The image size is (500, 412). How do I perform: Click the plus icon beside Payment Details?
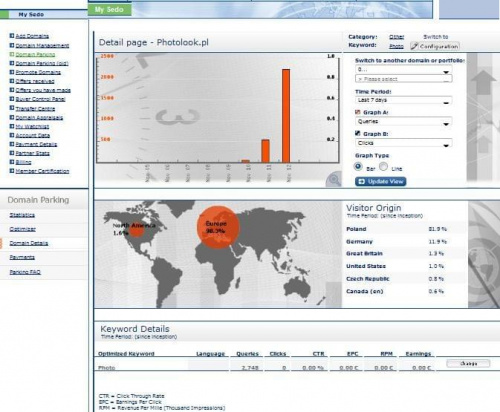pos(12,144)
